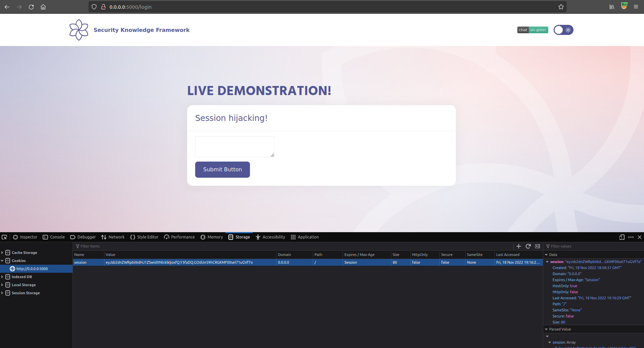Open the Style Editor tab
This screenshot has width=644, height=348.
tap(144, 237)
